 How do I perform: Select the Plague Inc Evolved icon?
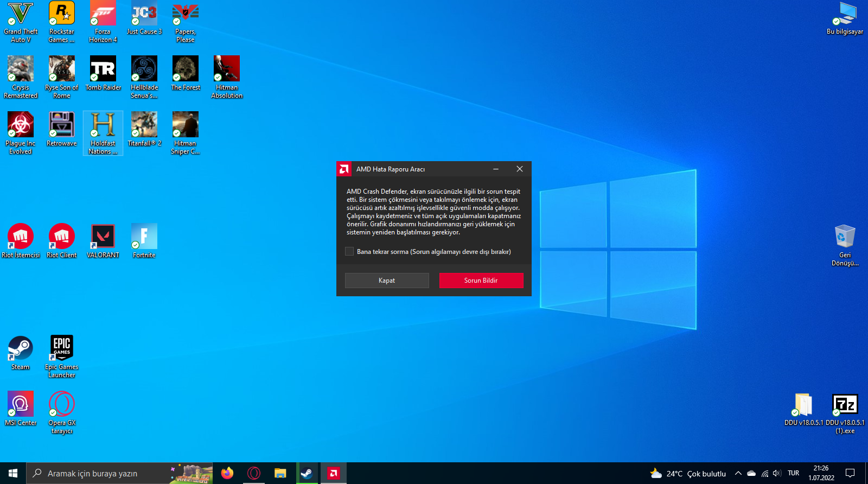pyautogui.click(x=21, y=133)
